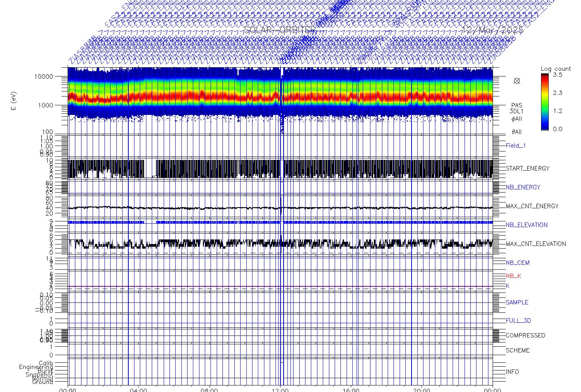Click the Ground mode label in INFO axis
This screenshot has height=392, width=581.
pos(42,382)
